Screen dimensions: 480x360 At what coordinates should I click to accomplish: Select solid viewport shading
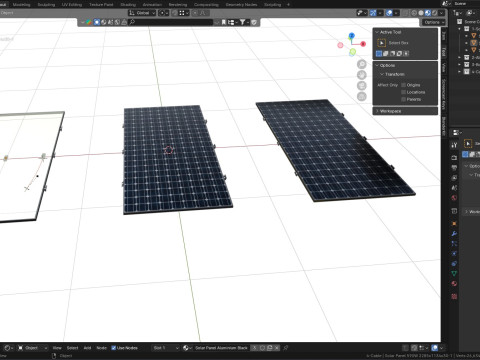pos(421,13)
